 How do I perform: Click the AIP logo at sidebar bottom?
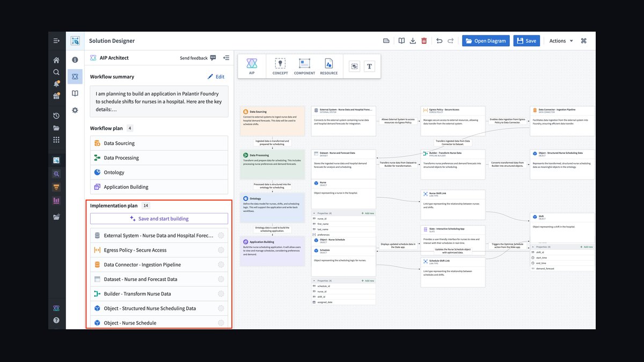[56, 308]
